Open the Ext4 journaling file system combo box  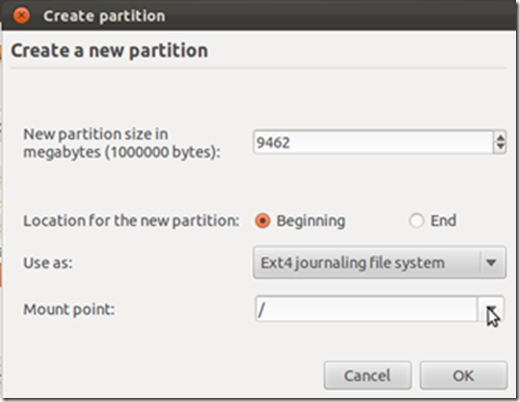[x=379, y=263]
